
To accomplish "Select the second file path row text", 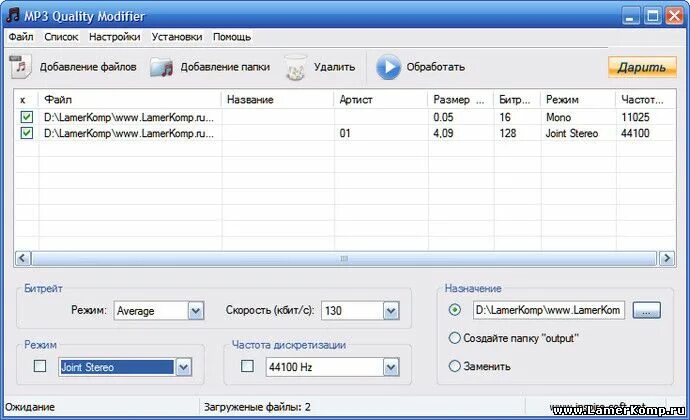I will [129, 133].
